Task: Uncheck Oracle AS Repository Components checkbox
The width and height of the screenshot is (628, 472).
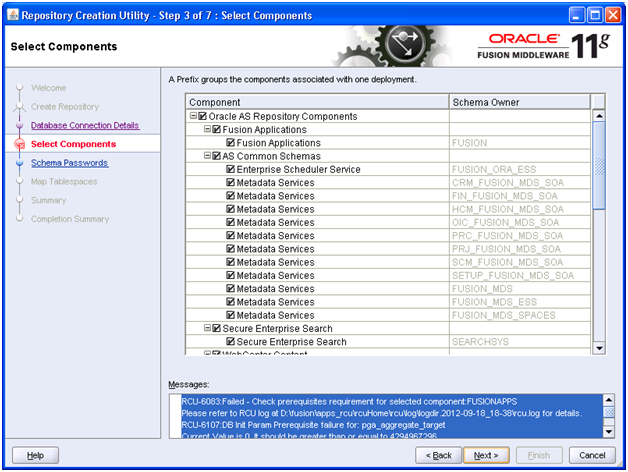Action: (203, 116)
